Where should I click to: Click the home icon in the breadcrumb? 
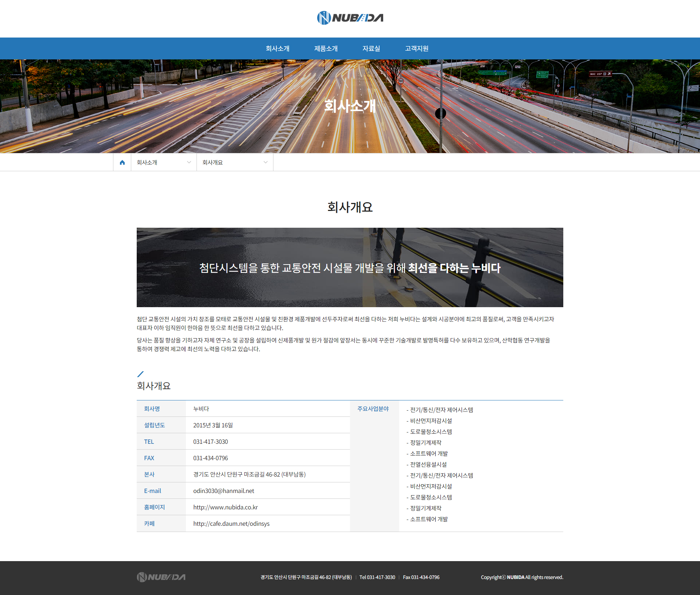tap(122, 163)
